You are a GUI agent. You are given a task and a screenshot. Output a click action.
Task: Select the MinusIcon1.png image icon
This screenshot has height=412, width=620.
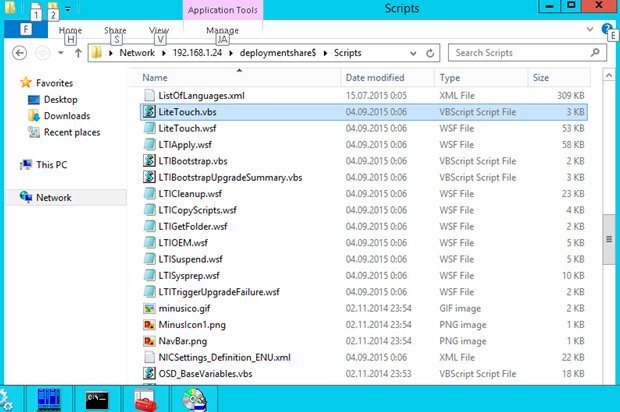pyautogui.click(x=149, y=325)
